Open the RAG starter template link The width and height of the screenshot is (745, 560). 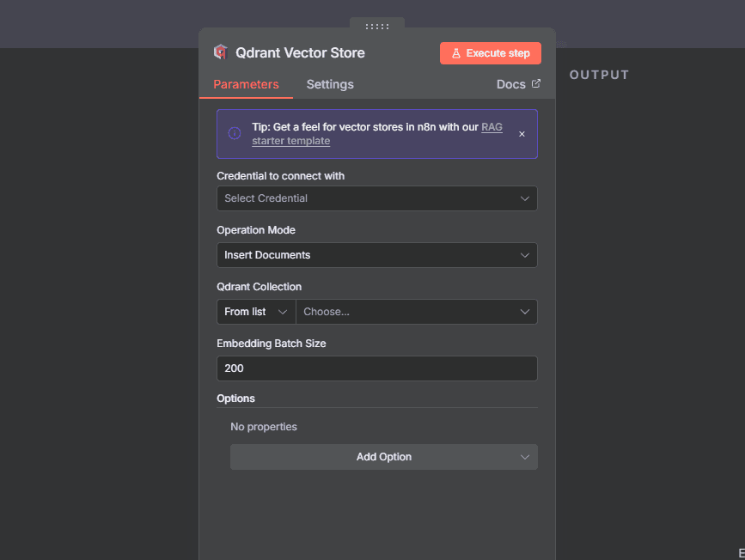[377, 134]
